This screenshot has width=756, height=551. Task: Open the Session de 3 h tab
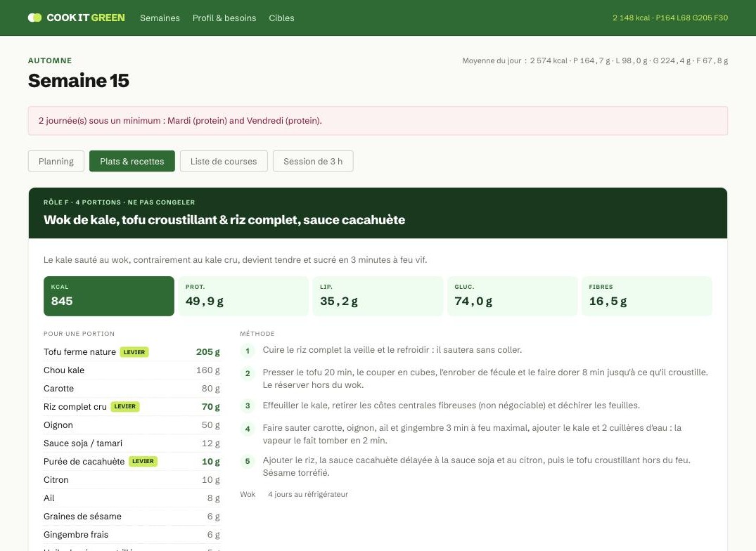313,162
